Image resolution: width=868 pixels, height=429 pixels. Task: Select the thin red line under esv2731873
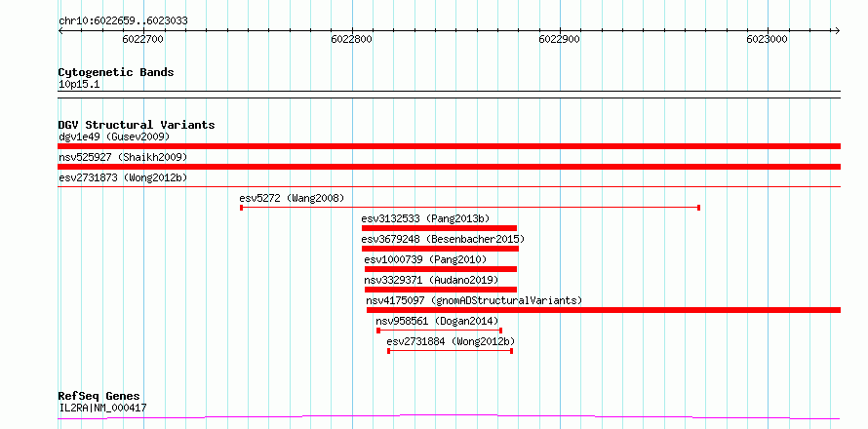point(450,186)
